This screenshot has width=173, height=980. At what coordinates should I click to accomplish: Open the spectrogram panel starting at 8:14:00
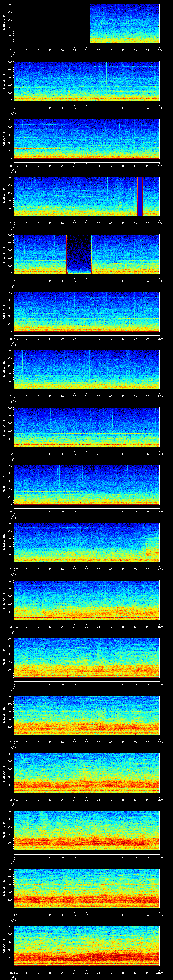(87, 600)
